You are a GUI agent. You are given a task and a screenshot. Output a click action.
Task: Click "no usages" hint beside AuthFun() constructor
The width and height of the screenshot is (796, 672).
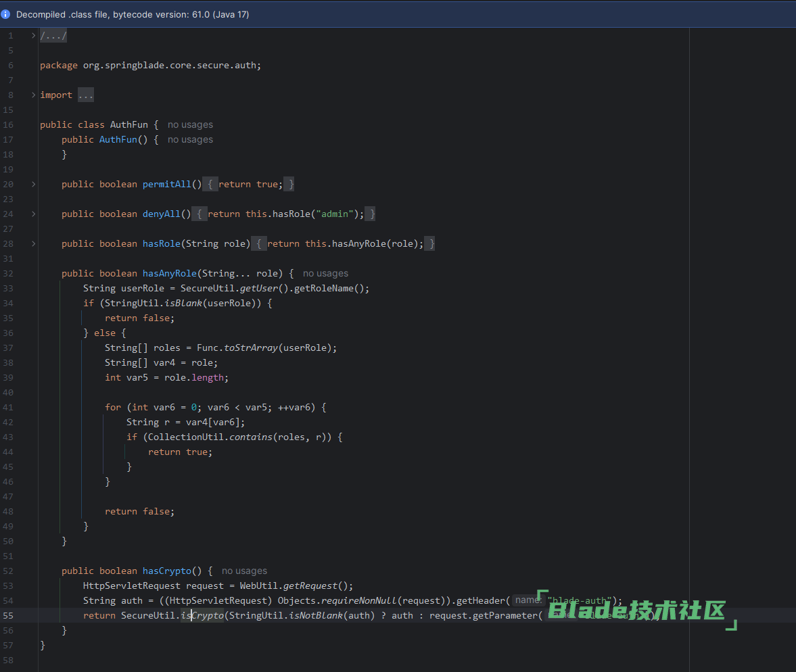190,140
